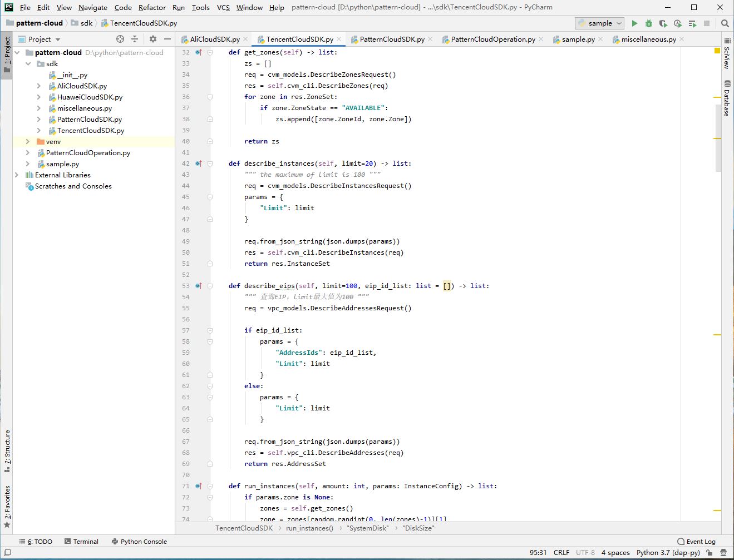Expand HuaweiCloudSDK.py in tree
This screenshot has width=734, height=560.
38,97
